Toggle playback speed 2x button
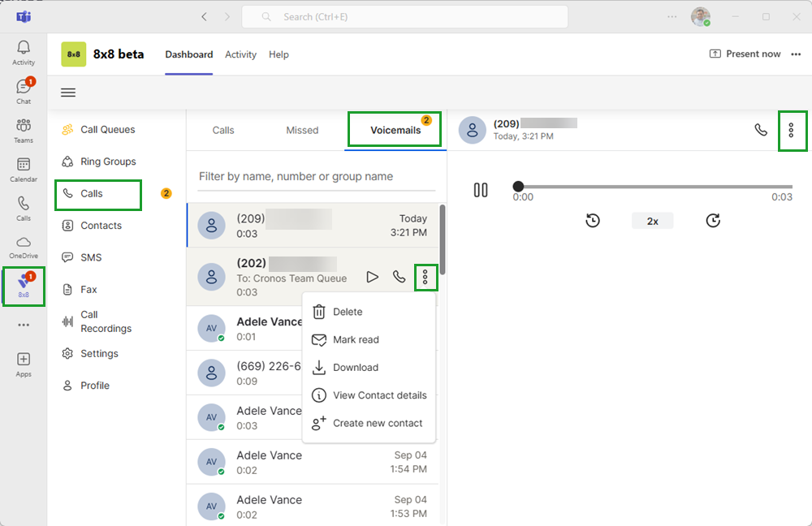Viewport: 812px width, 526px height. (x=652, y=221)
